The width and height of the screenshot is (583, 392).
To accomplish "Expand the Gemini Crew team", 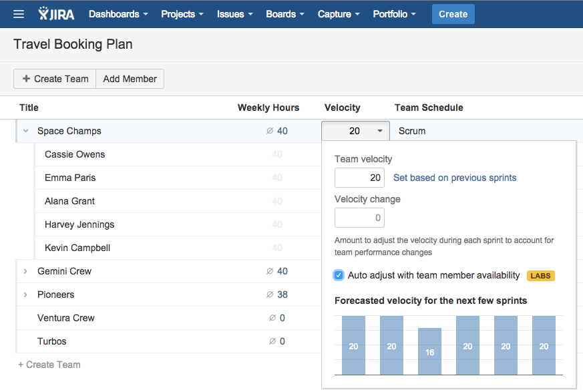I will tap(25, 271).
